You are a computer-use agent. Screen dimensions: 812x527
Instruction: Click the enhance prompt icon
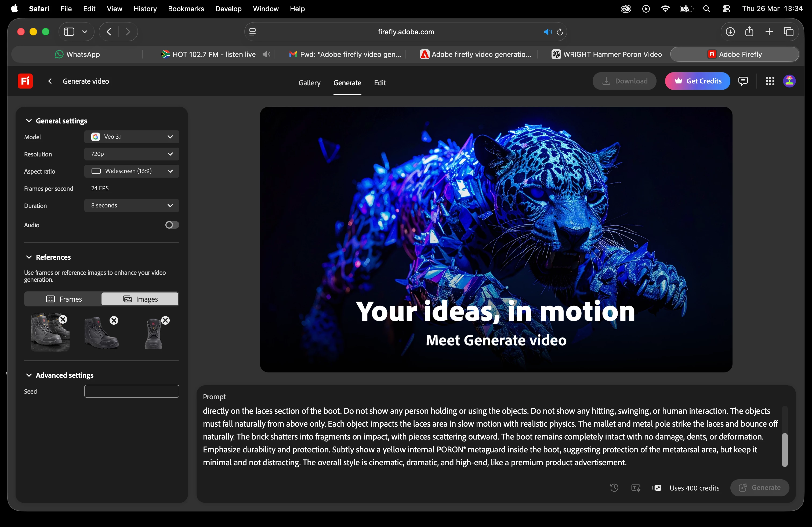[636, 488]
